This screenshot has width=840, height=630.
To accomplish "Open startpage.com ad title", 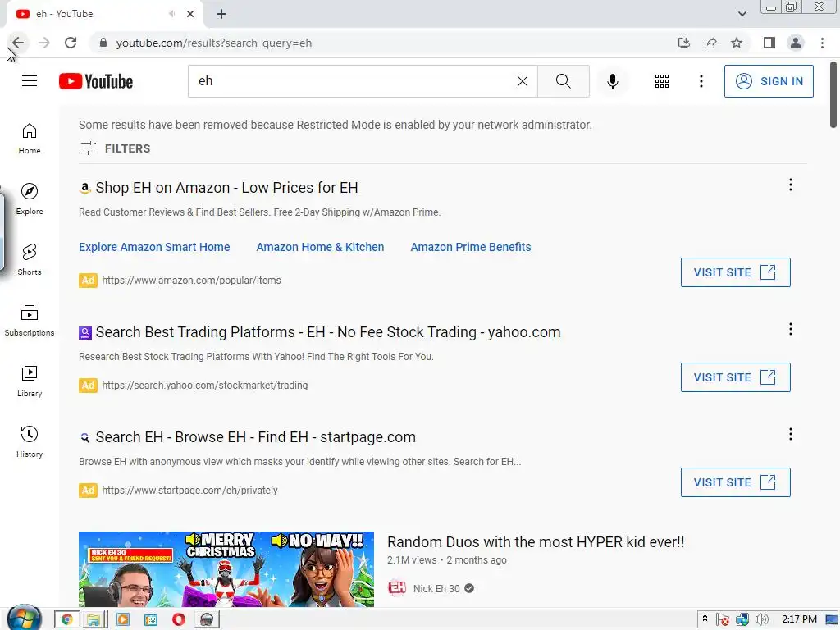I will 256,437.
